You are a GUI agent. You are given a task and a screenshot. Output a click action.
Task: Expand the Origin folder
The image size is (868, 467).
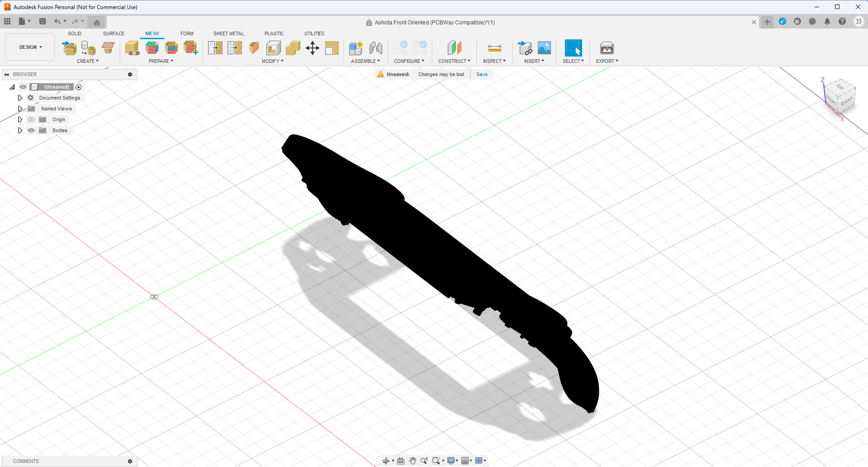coord(20,119)
